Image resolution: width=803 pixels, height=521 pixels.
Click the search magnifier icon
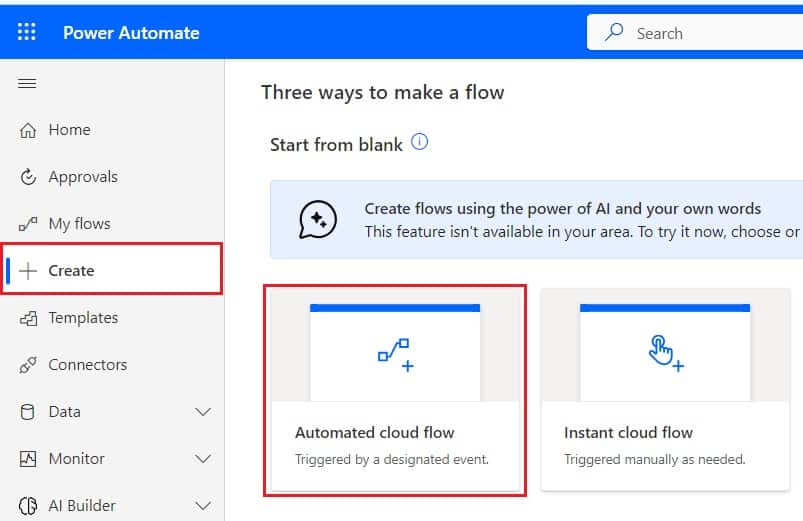pyautogui.click(x=614, y=32)
